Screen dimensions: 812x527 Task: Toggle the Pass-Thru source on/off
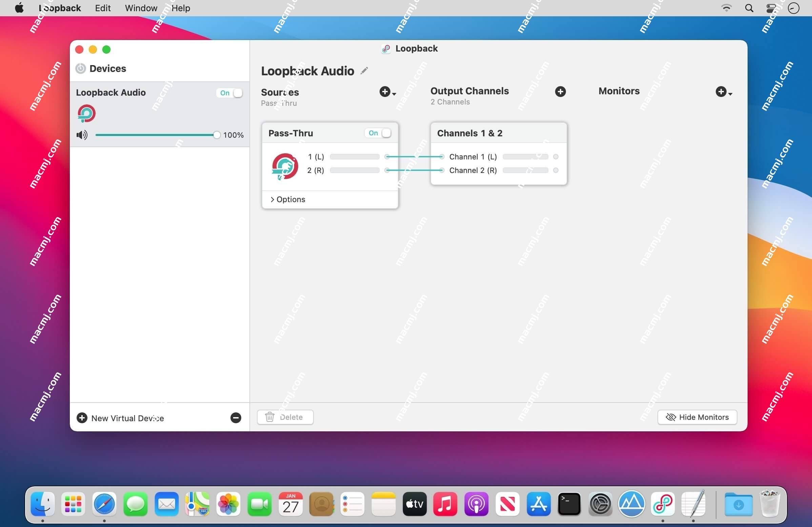coord(379,132)
